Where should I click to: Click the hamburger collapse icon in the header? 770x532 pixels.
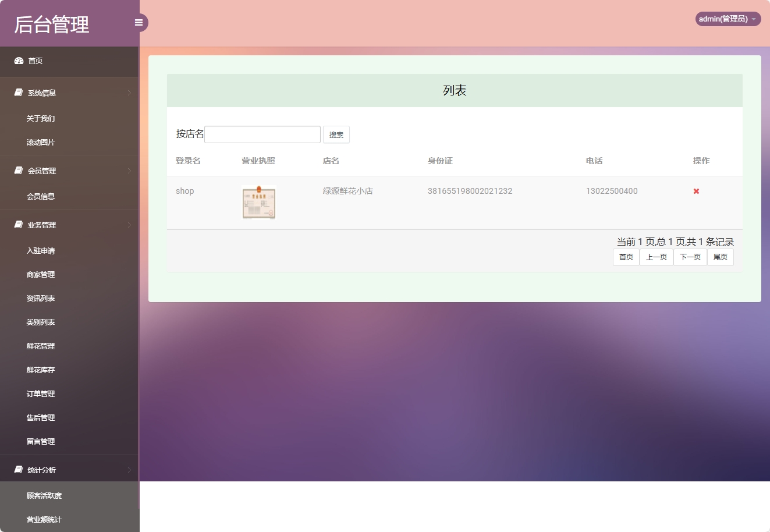click(x=139, y=22)
